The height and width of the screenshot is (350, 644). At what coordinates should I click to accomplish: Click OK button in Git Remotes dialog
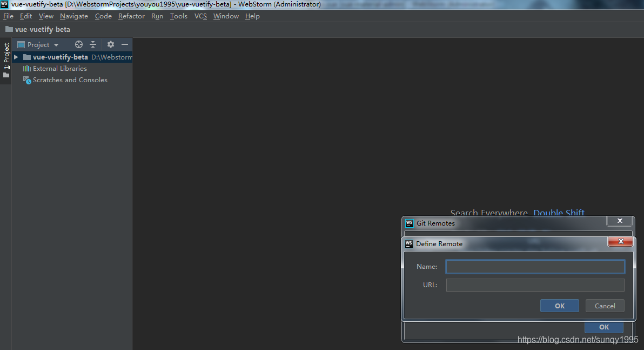tap(604, 327)
